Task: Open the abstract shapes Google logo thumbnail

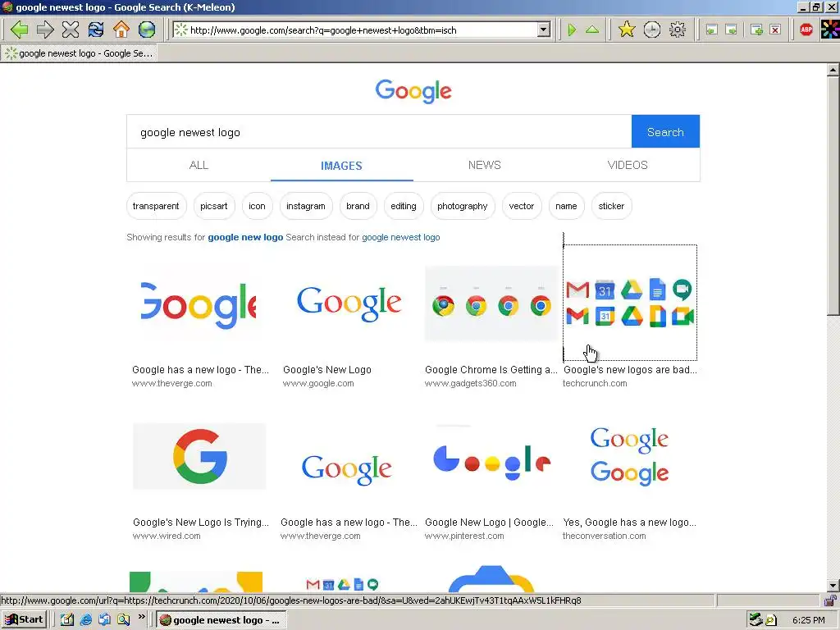Action: [492, 461]
